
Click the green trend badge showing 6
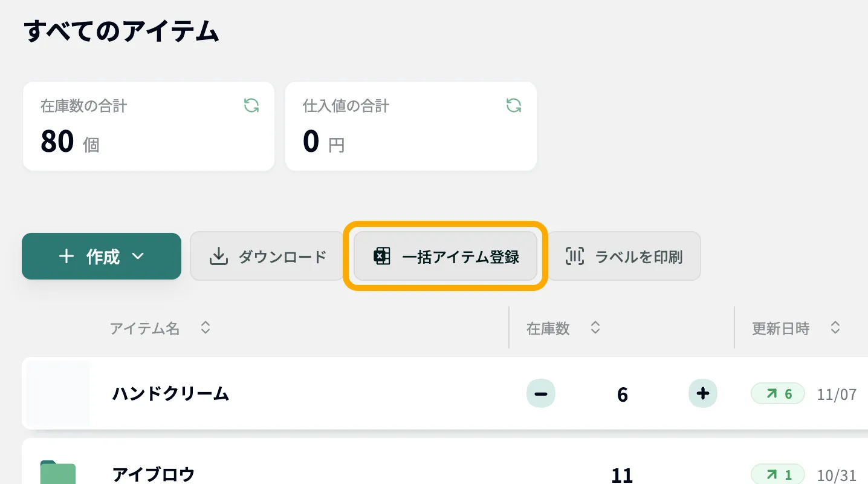click(x=777, y=393)
